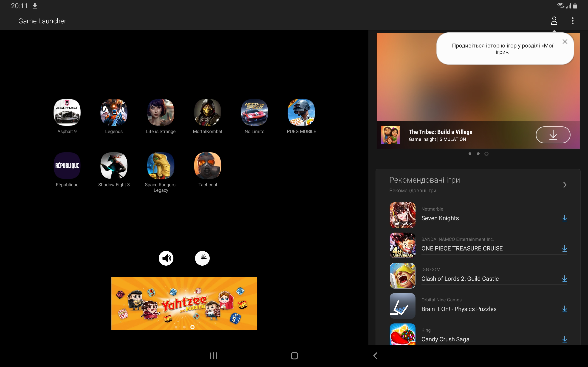Open the three-dot overflow menu
The image size is (588, 367).
573,21
